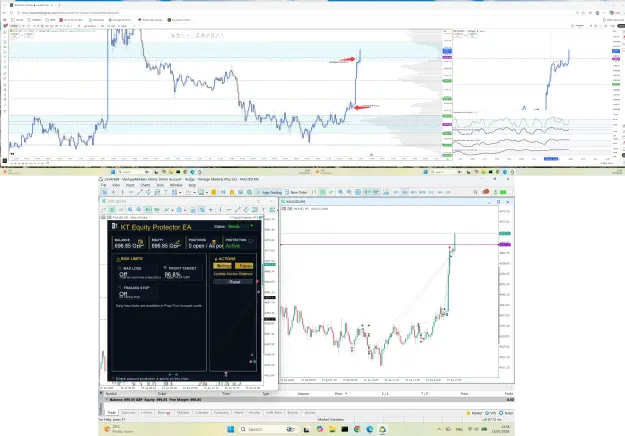
Task: Open the Charts menu
Action: coord(145,185)
